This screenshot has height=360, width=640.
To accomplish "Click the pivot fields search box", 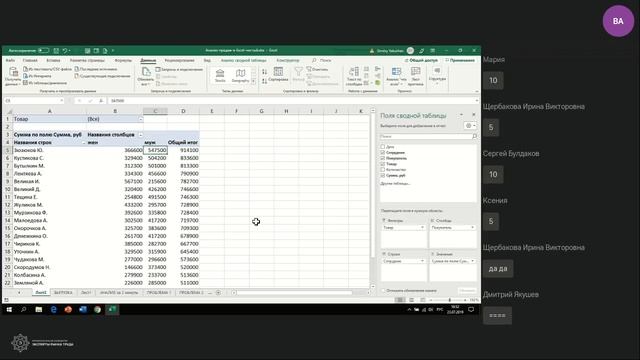I will [428, 136].
